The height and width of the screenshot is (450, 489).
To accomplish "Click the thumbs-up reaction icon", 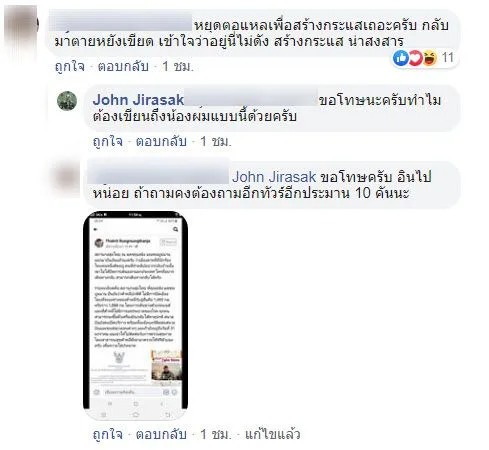I will tap(400, 58).
